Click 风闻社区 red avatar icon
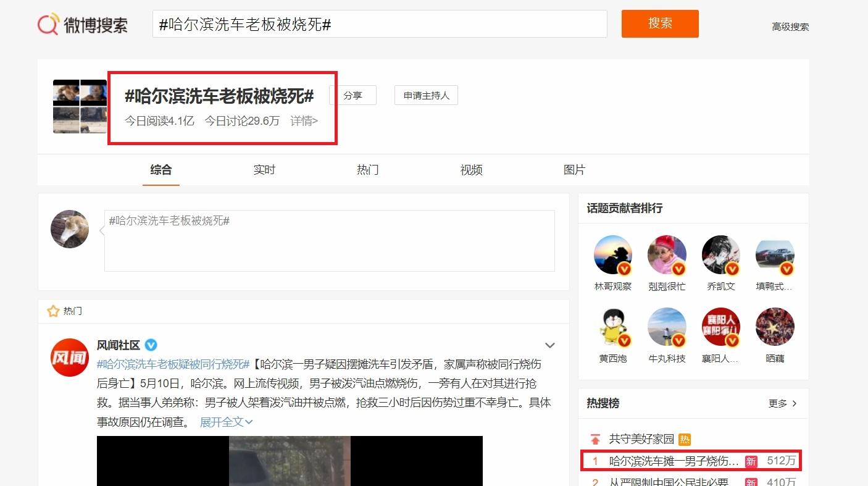 [x=69, y=357]
